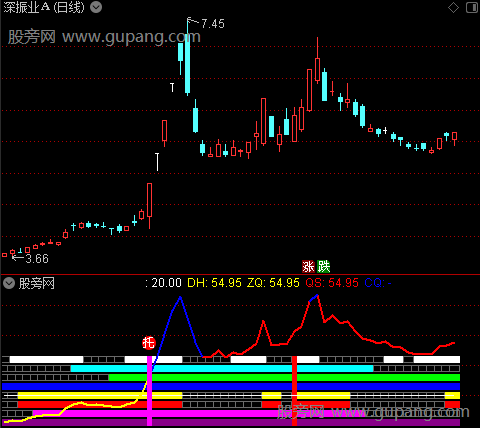Click the cyan horizontal band

[222, 368]
